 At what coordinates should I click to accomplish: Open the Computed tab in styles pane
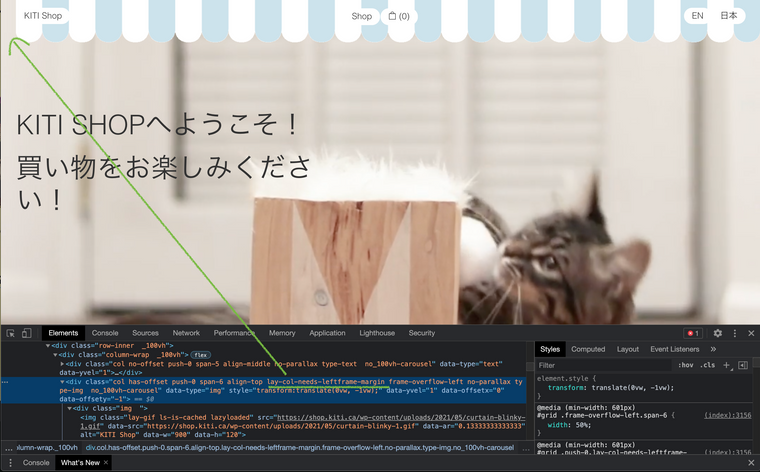[x=588, y=349]
